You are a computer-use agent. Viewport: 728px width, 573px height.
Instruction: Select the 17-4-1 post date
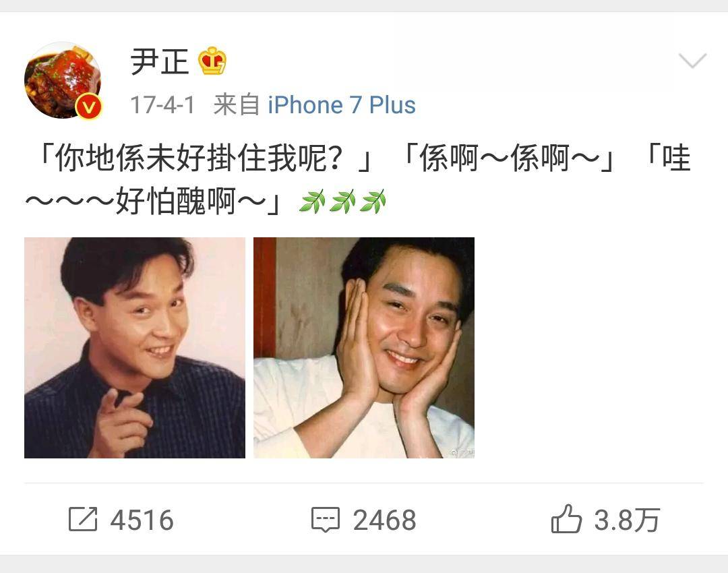click(162, 105)
